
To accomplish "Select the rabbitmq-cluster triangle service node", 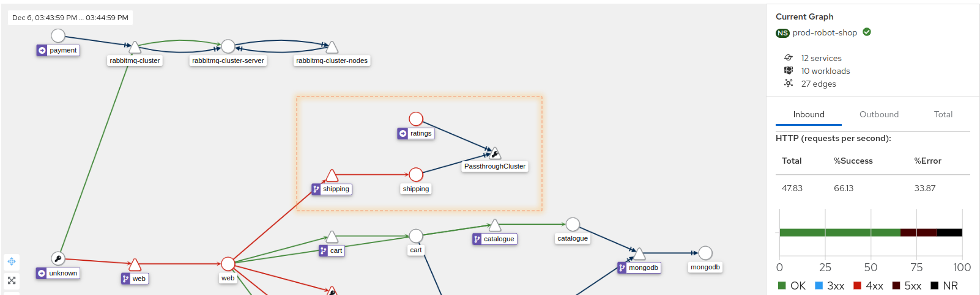I will point(135,48).
